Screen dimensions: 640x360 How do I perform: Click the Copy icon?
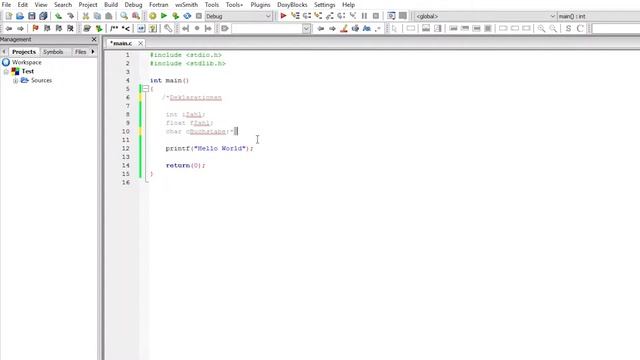click(x=97, y=16)
